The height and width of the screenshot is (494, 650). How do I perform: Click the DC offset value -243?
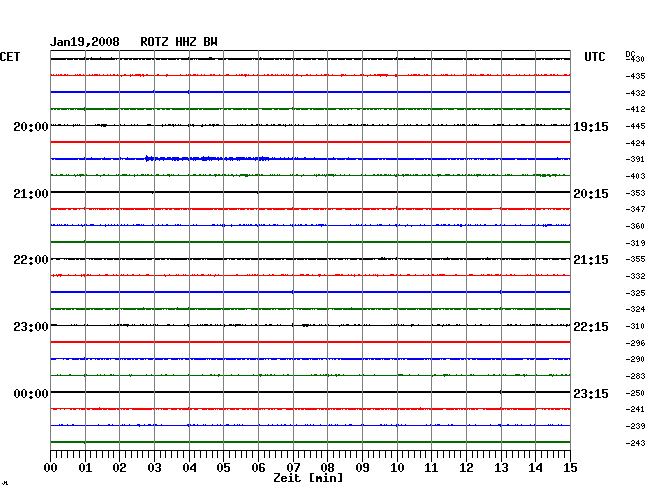coord(635,443)
